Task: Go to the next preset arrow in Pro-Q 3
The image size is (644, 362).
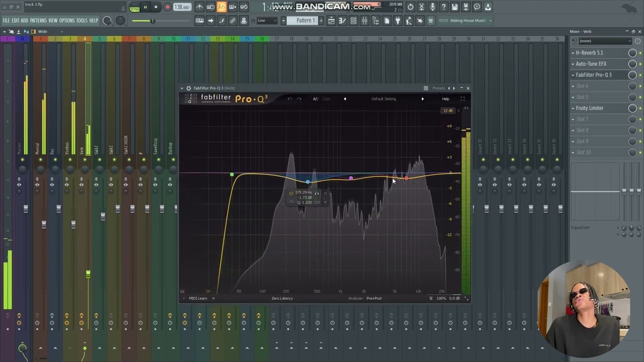Action: click(423, 99)
